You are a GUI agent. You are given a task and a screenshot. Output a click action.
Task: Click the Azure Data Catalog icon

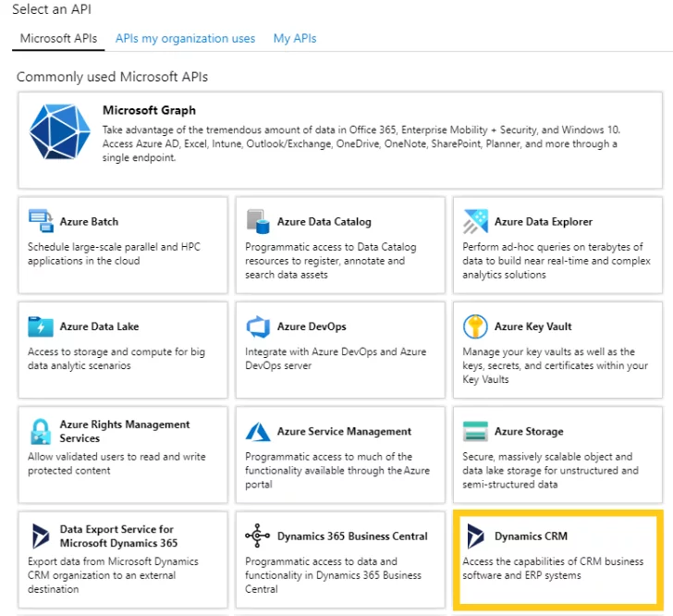click(x=258, y=221)
